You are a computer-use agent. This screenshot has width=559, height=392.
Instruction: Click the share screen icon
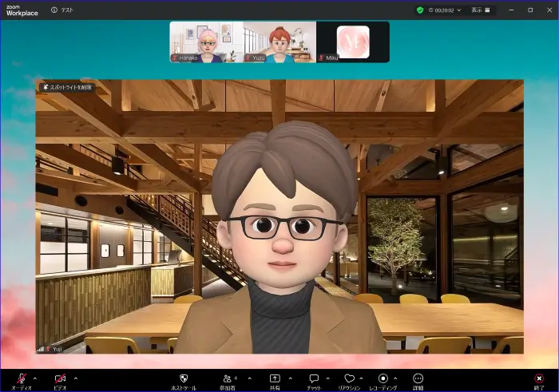[x=275, y=378]
